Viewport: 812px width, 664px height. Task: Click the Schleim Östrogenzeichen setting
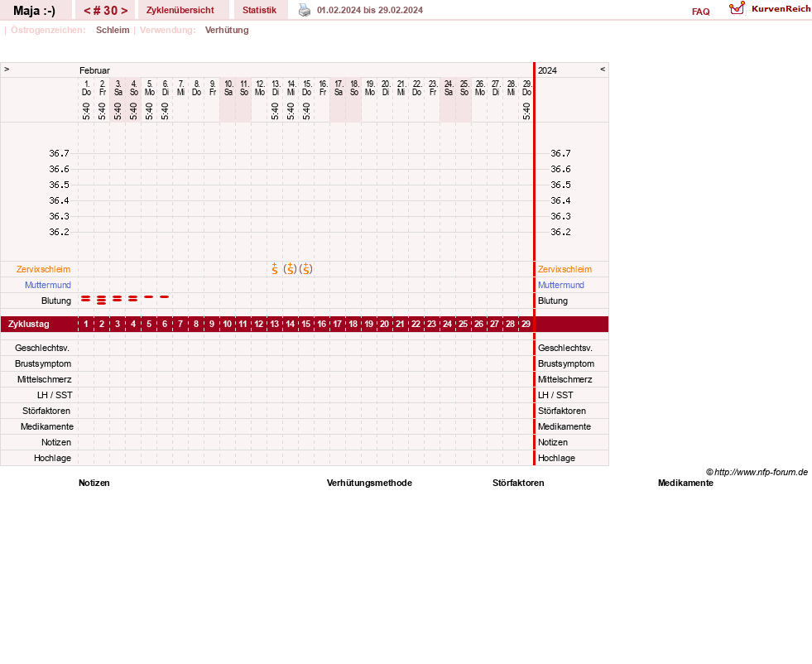(x=113, y=30)
